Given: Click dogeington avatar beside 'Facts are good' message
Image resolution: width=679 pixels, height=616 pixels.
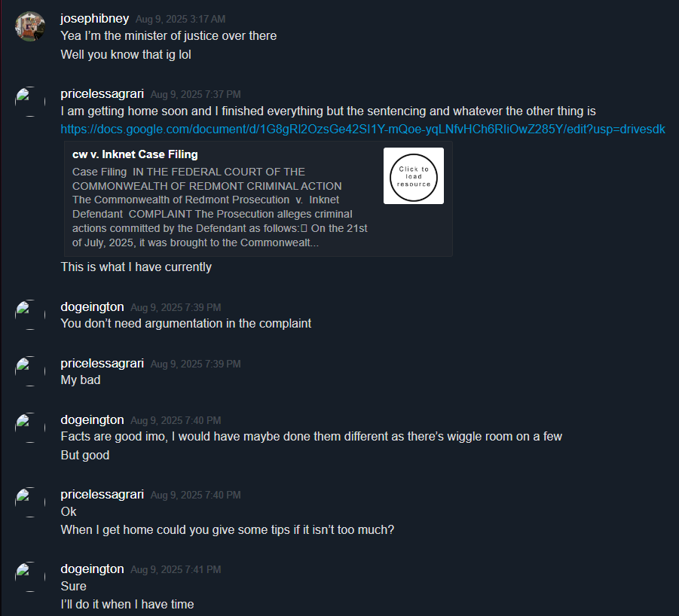Looking at the screenshot, I should click(30, 428).
